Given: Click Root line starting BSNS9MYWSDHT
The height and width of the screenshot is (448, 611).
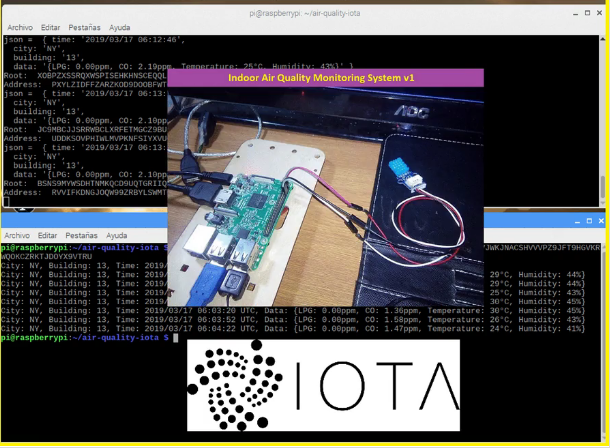Looking at the screenshot, I should [x=85, y=183].
